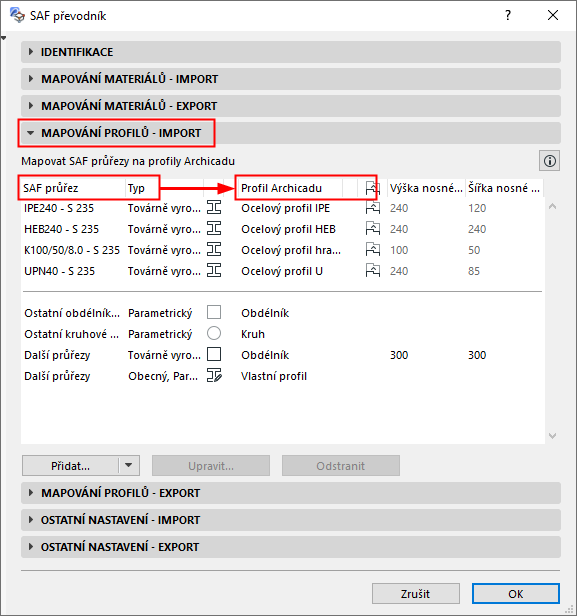This screenshot has width=577, height=616.
Task: Click height value 100 in K100 row
Action: click(x=399, y=250)
